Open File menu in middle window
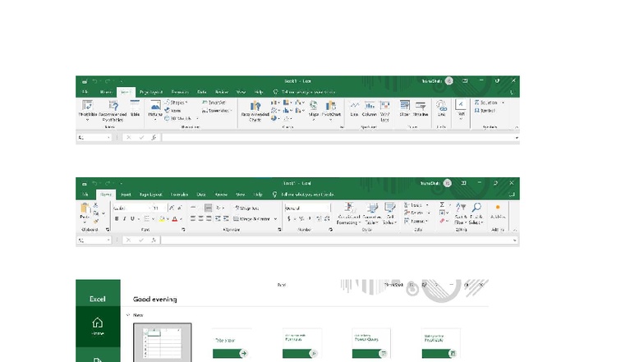Screen dimensions: 644x362 click(x=85, y=194)
